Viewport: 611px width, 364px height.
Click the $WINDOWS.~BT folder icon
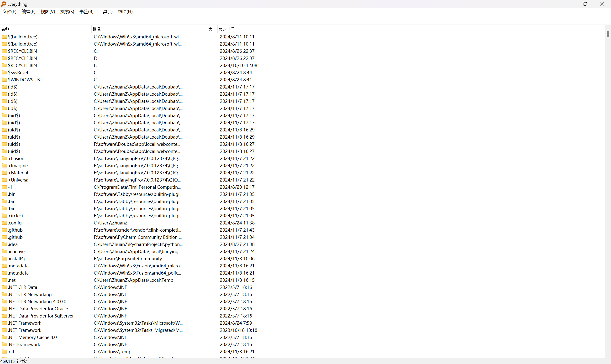pos(4,80)
